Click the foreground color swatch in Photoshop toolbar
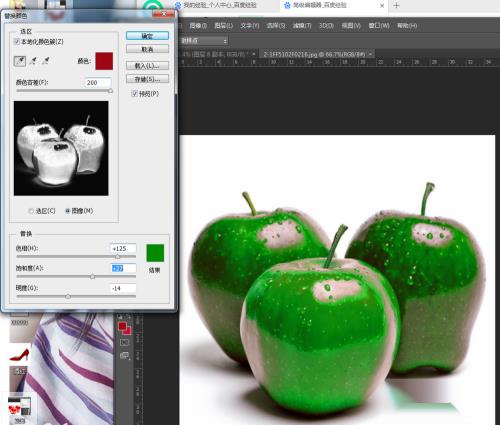The height and width of the screenshot is (425, 500). (122, 326)
